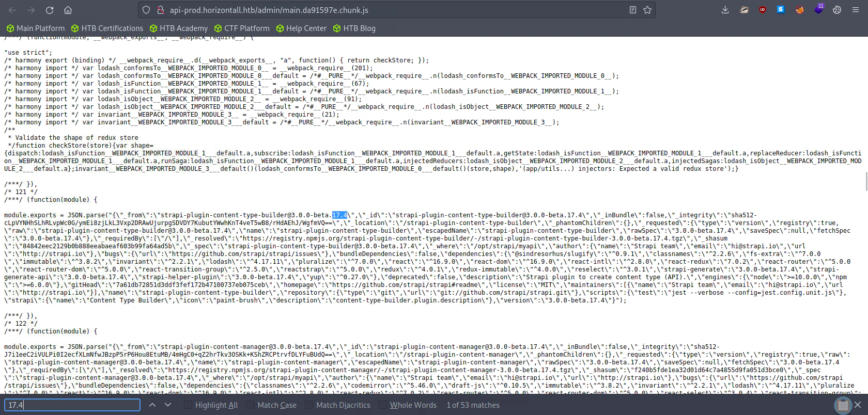The height and width of the screenshot is (415, 868).
Task: Enable Whole Words in find bar
Action: [x=408, y=405]
